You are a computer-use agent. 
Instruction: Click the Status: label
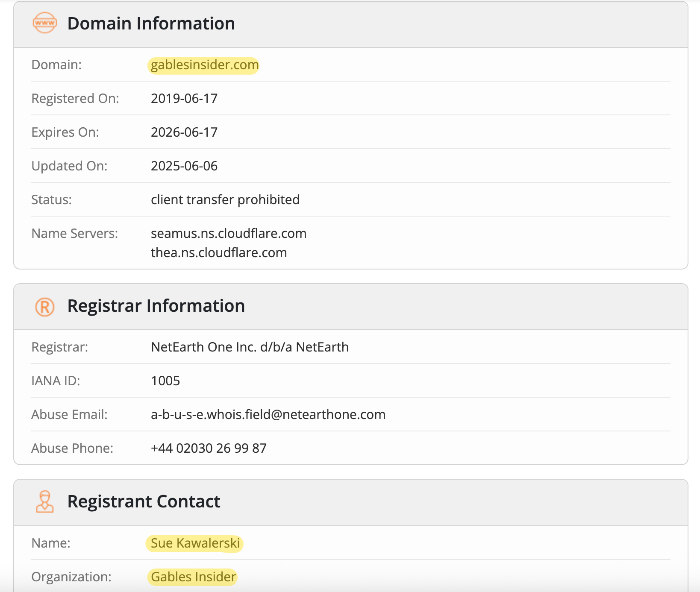(x=52, y=200)
